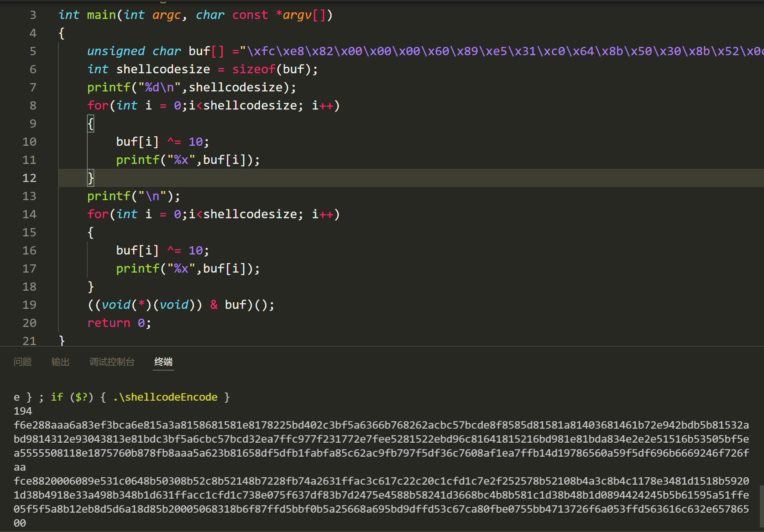The height and width of the screenshot is (532, 764).
Task: Click terminal output line starting 'bd9814312e93'
Action: click(381, 439)
